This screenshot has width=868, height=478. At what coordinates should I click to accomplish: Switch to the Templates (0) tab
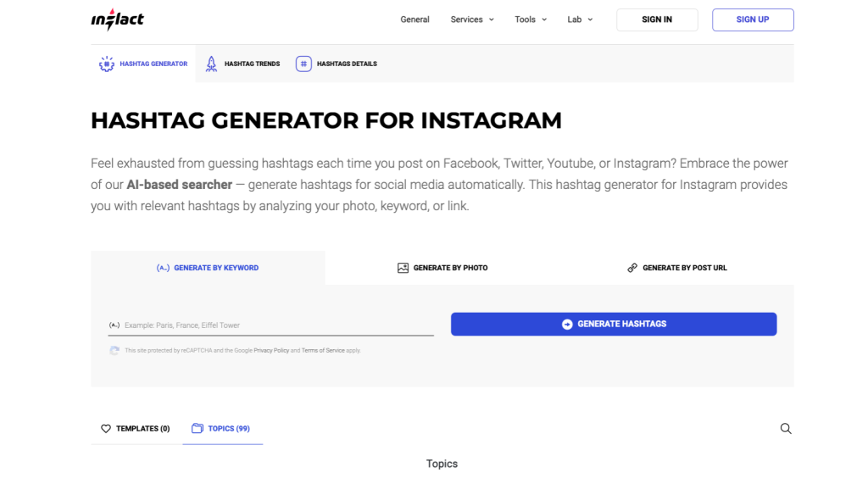tap(136, 429)
